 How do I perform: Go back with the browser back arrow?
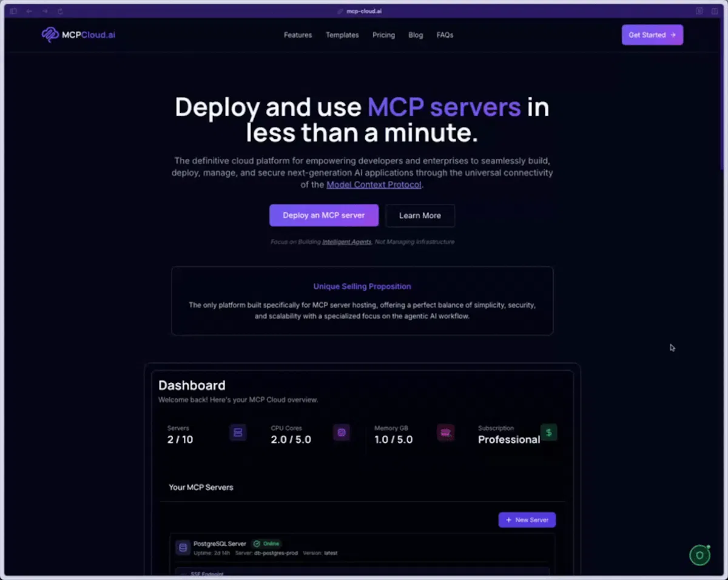pos(29,11)
